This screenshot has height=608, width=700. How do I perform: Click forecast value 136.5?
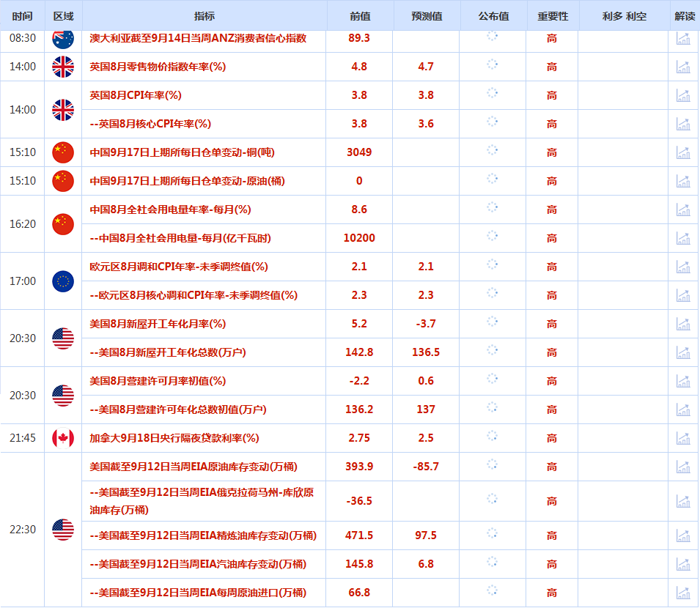(x=426, y=352)
